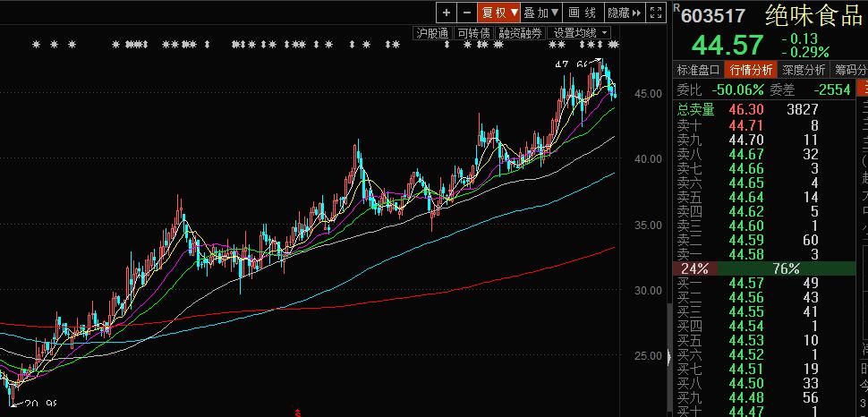
Task: Click the 画线 drawing button
Action: point(583,13)
